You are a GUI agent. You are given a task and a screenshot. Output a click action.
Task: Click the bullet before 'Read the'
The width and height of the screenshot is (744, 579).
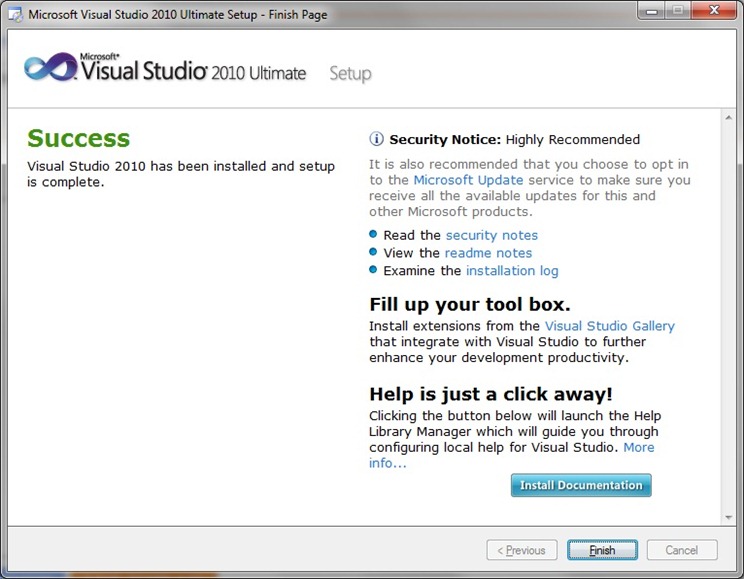click(373, 234)
